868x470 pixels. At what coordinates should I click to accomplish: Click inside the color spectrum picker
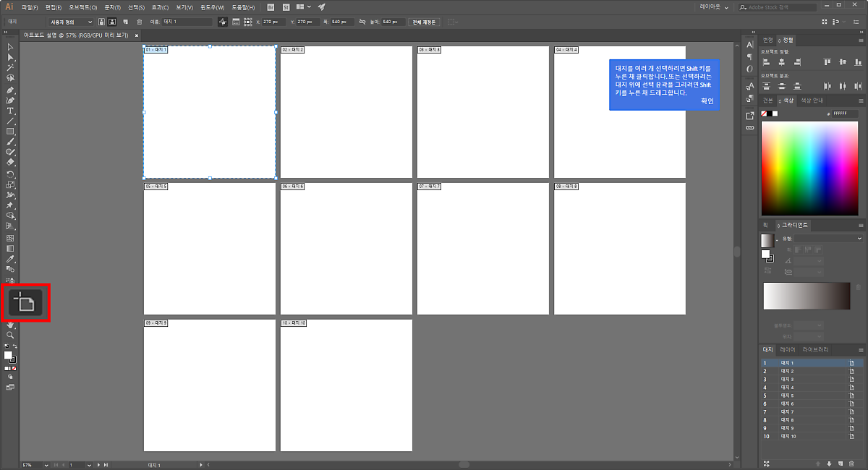coord(810,166)
